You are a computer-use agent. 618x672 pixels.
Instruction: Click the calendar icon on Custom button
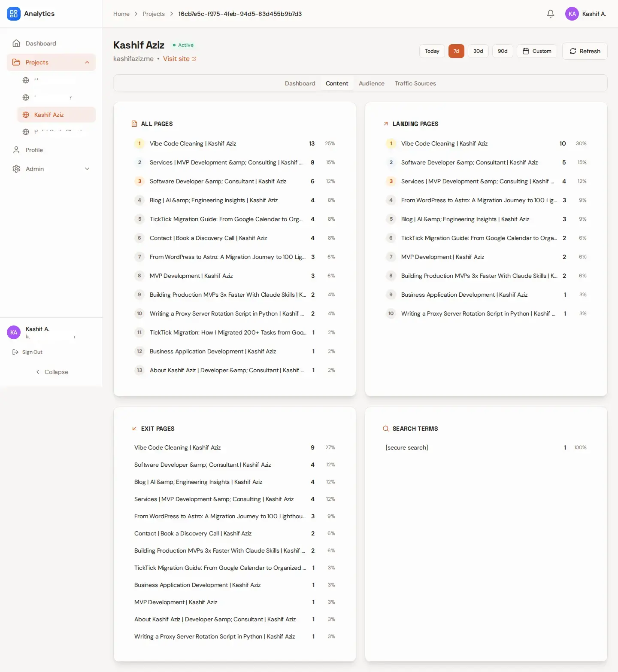click(526, 51)
